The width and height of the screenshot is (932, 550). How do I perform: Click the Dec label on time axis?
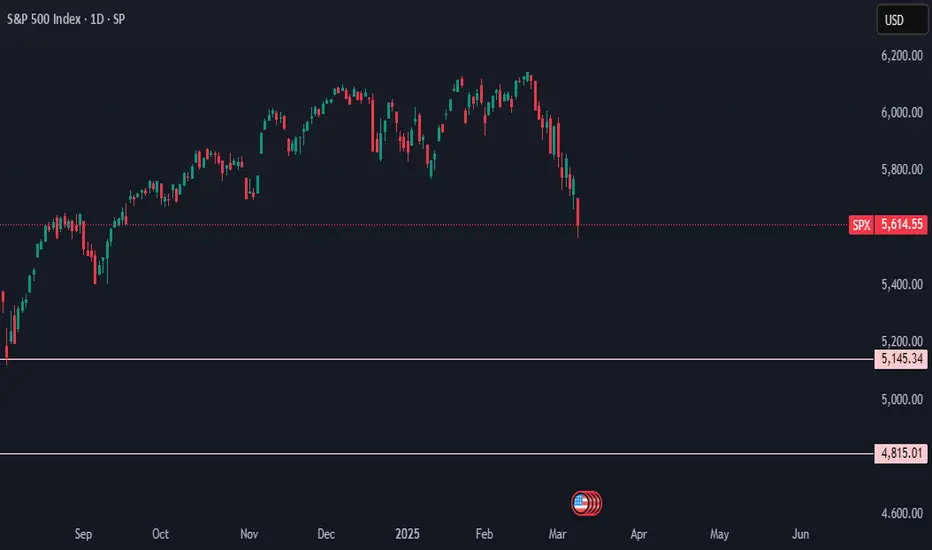[x=326, y=534]
